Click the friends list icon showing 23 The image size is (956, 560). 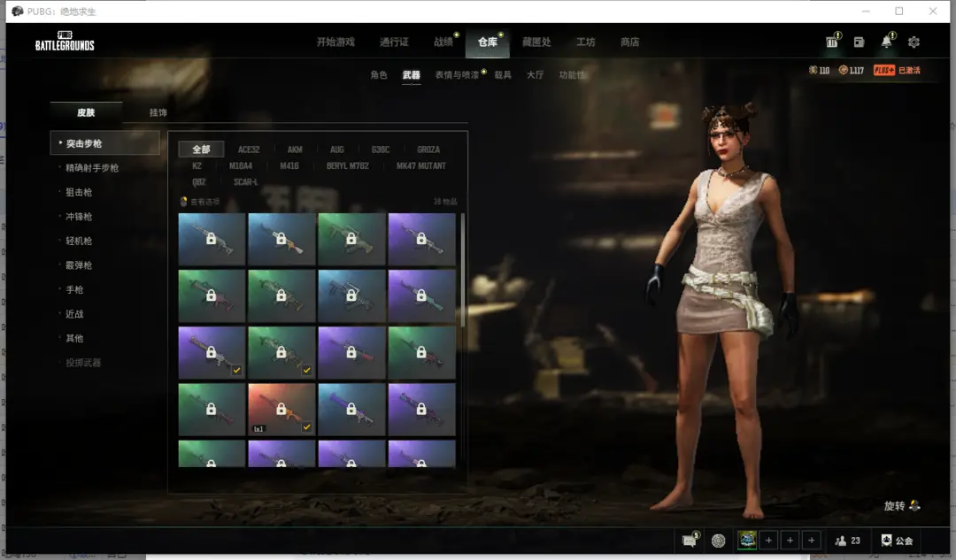click(847, 541)
